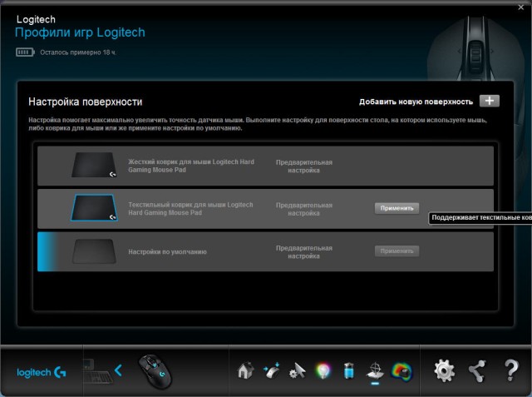The height and width of the screenshot is (397, 532).
Task: Close the Logitech window
Action: (x=521, y=7)
